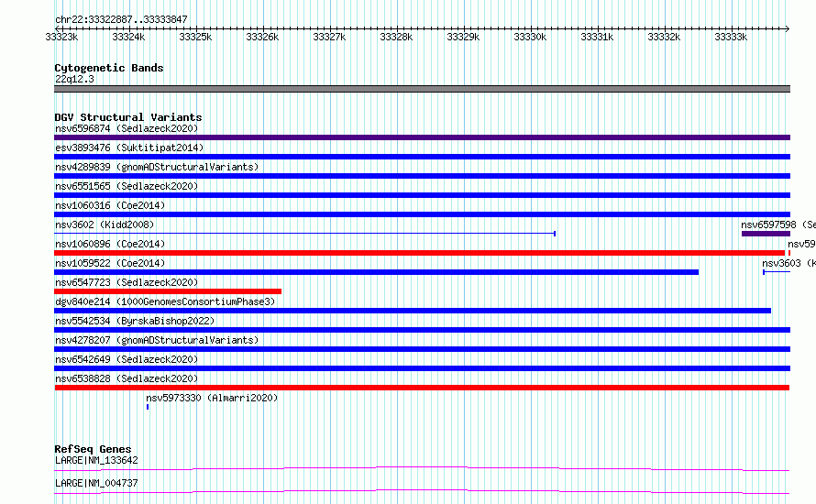Click the blue bar below nsv6542649
816x504 pixels.
422,368
